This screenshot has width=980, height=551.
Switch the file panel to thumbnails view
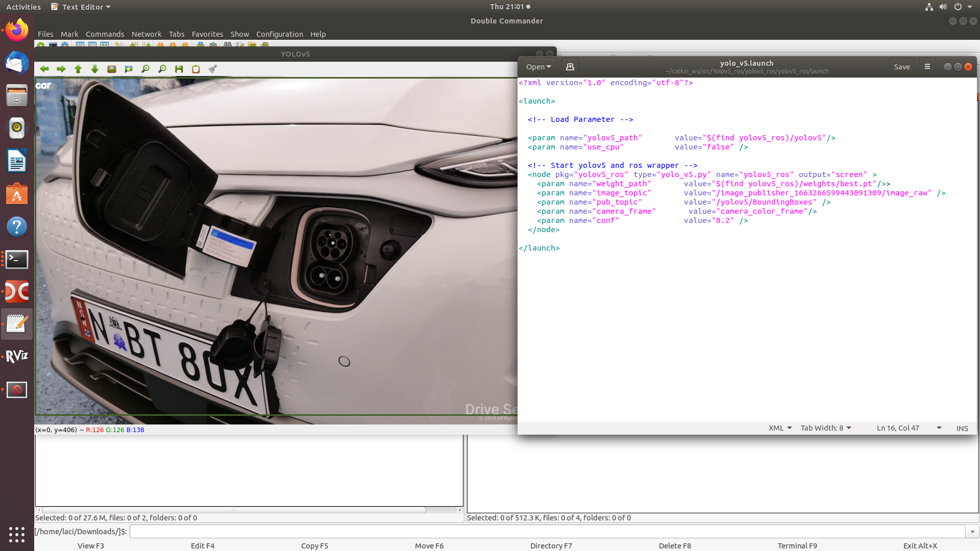click(x=104, y=45)
